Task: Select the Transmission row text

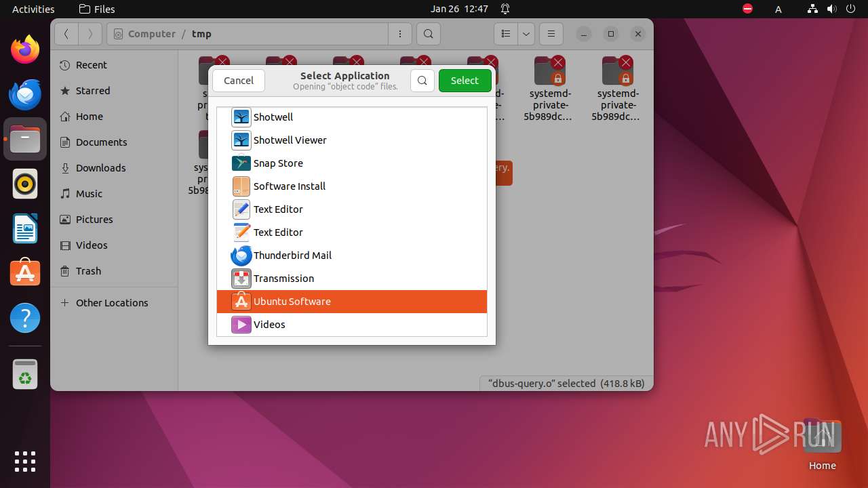Action: click(283, 279)
